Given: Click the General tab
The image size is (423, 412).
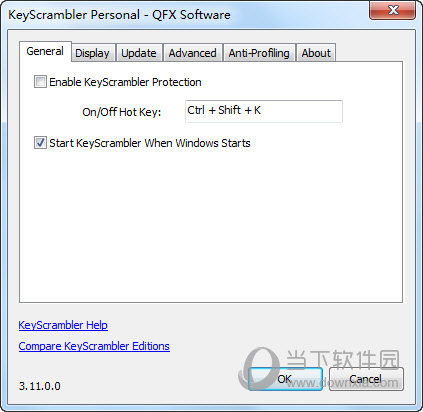Looking at the screenshot, I should coord(45,51).
